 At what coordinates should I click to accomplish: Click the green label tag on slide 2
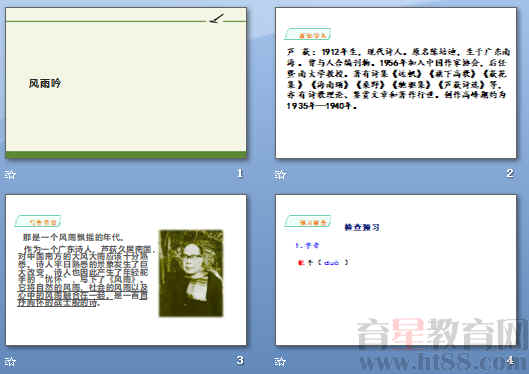click(308, 34)
